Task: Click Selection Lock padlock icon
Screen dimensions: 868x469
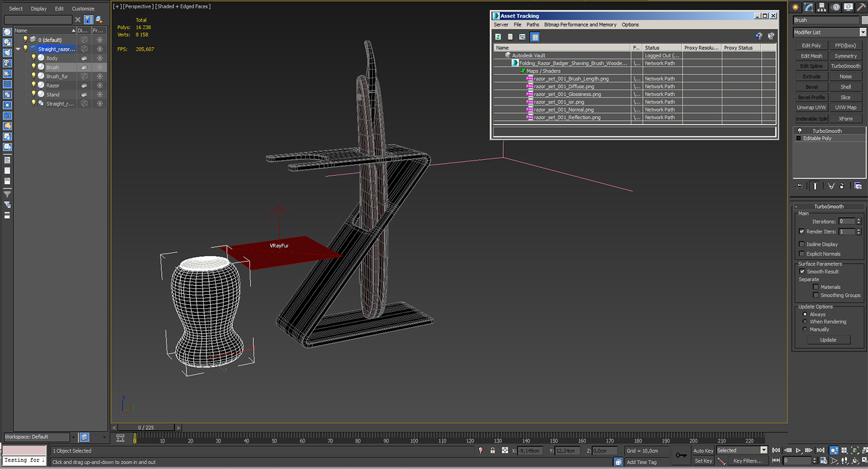Action: 493,450
